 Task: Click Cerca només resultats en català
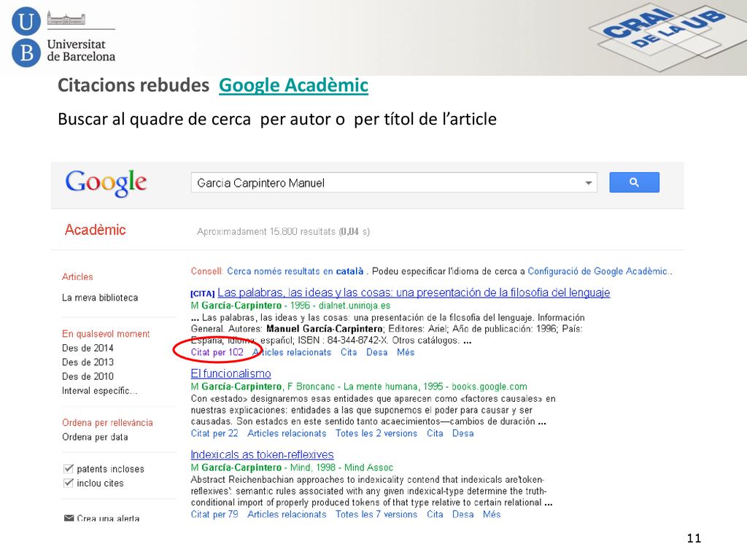(x=295, y=271)
